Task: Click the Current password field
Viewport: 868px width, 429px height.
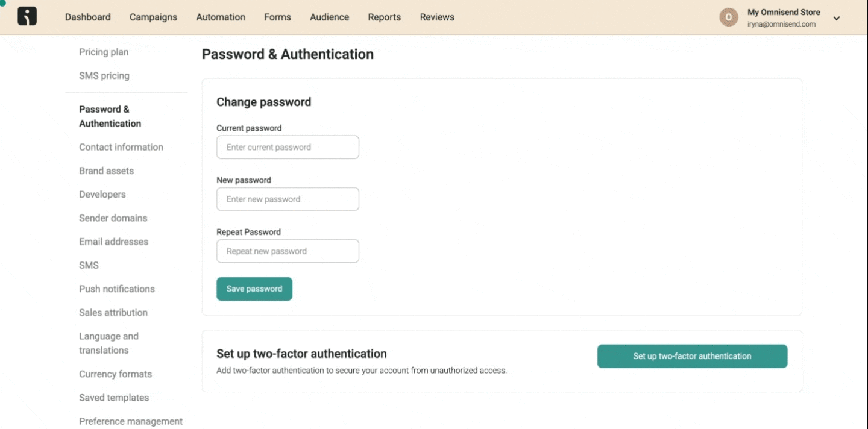Action: click(x=288, y=147)
